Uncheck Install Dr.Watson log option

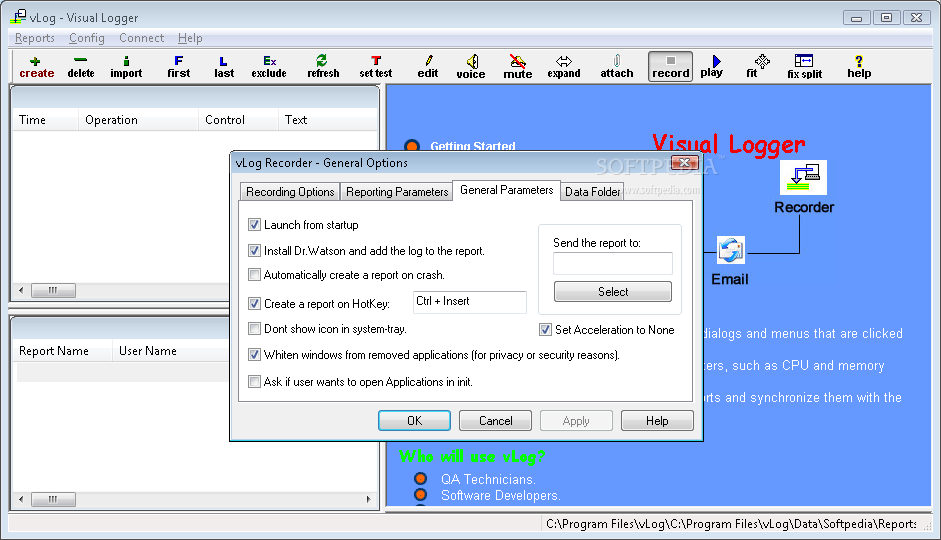[x=254, y=250]
